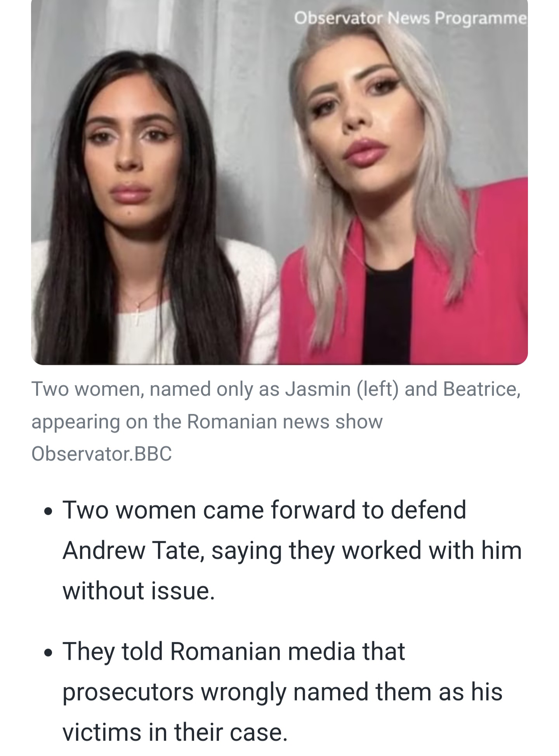Click the "Observator News Programme" watermark
559x756 pixels.
pyautogui.click(x=410, y=18)
